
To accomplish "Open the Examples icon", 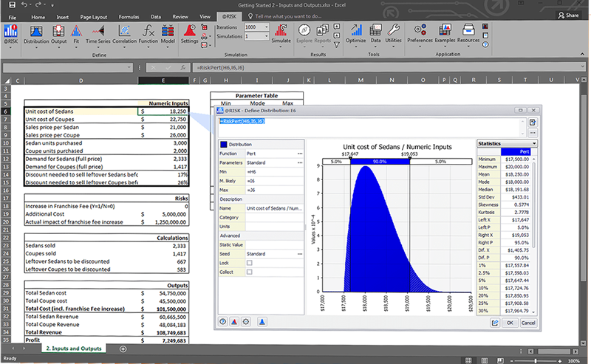I will click(445, 34).
